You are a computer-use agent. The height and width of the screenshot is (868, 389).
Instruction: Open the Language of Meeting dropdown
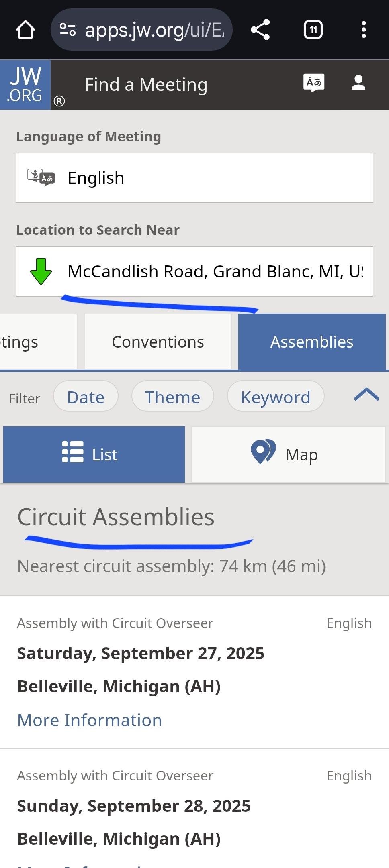[x=194, y=178]
